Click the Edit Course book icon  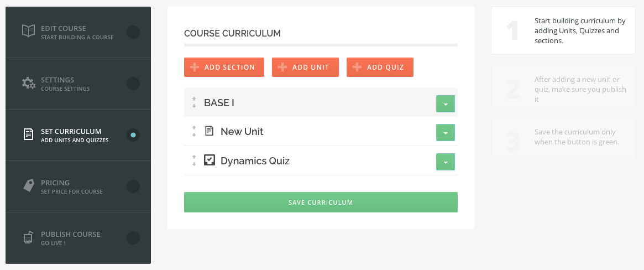[28, 31]
